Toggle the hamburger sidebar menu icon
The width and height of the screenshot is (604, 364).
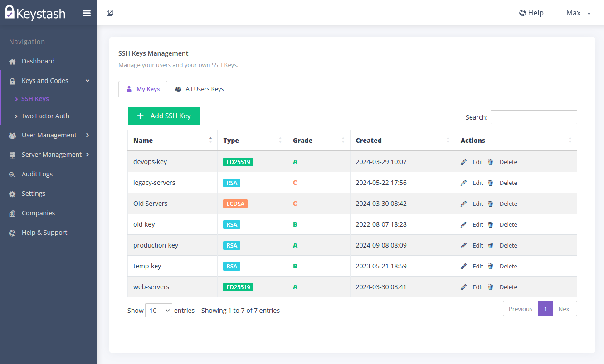click(87, 13)
